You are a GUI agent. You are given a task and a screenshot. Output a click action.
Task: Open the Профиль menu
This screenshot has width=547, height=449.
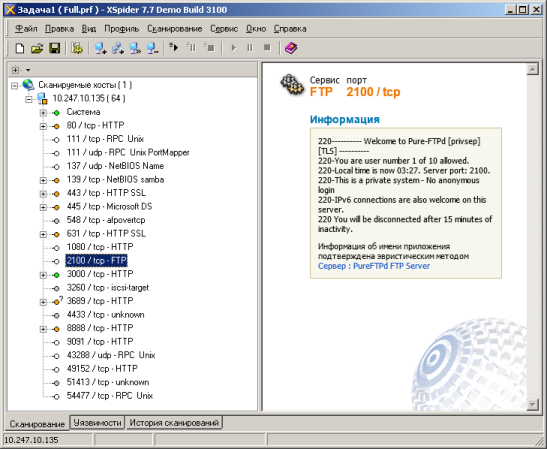tap(121, 29)
